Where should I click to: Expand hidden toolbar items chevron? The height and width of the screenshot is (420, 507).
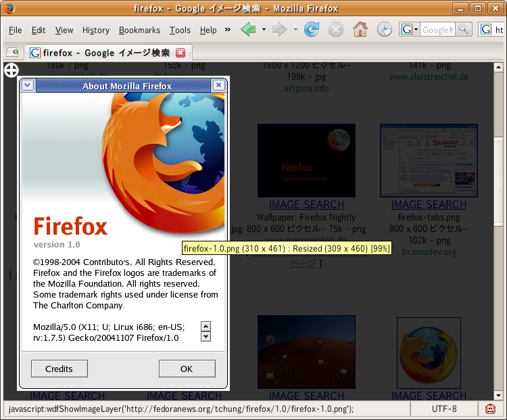click(x=228, y=30)
